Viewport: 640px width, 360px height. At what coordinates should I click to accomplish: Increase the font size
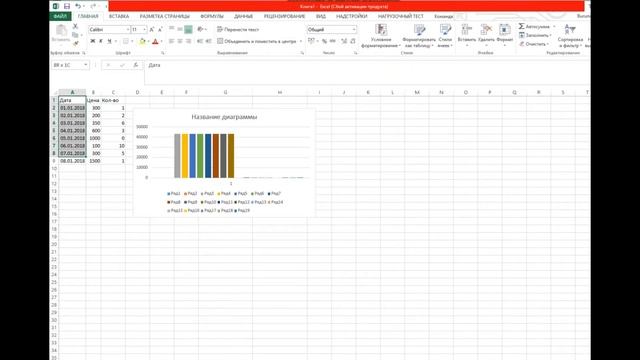click(x=151, y=30)
